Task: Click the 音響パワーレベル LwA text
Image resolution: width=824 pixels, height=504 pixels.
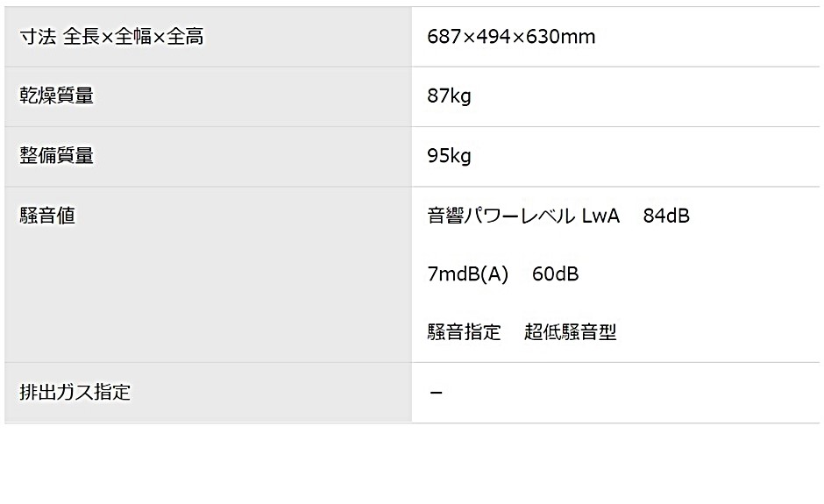Action: click(x=523, y=216)
